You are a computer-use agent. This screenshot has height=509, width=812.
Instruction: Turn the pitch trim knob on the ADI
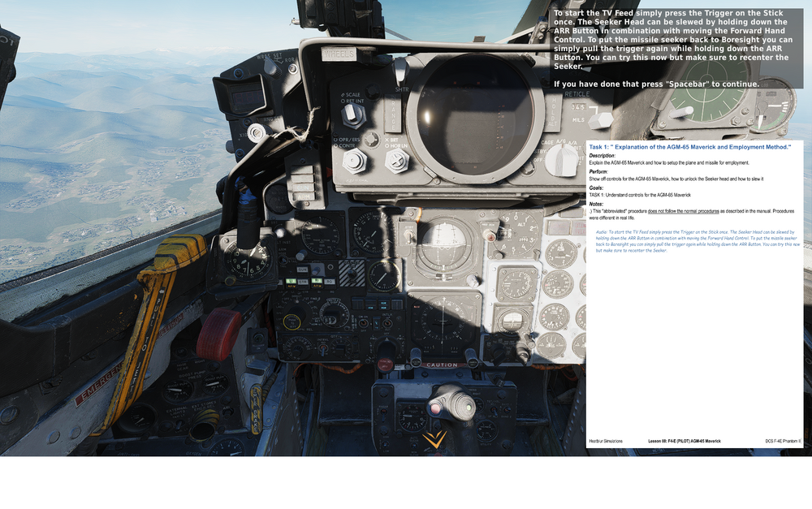click(x=472, y=280)
